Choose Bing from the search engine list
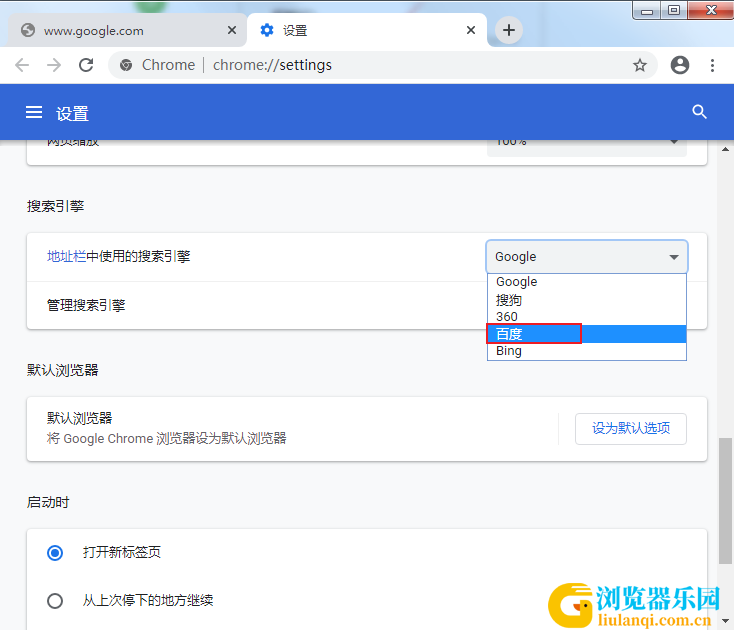734x630 pixels. point(587,351)
